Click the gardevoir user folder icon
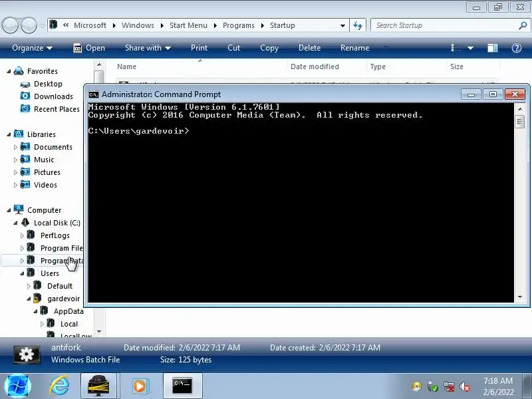The image size is (532, 399). [x=37, y=298]
